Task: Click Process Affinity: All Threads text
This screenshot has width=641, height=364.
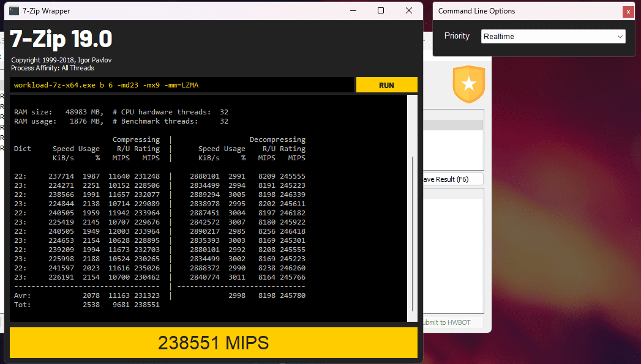Action: [x=52, y=69]
